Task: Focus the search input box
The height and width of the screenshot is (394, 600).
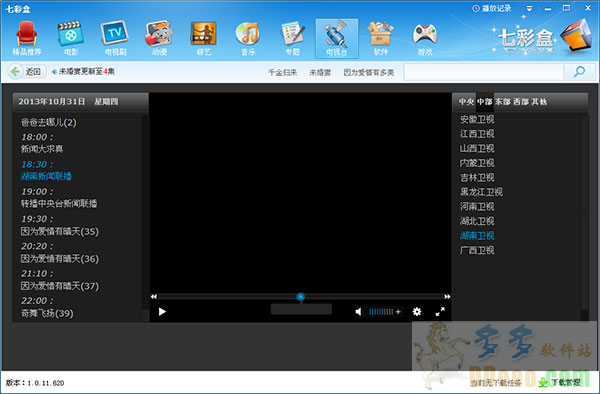Action: [x=484, y=72]
